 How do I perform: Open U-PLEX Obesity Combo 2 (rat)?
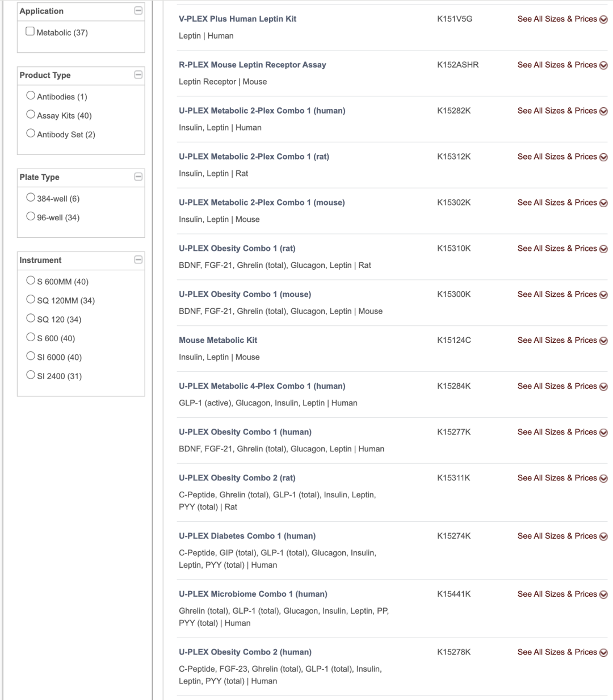(237, 478)
